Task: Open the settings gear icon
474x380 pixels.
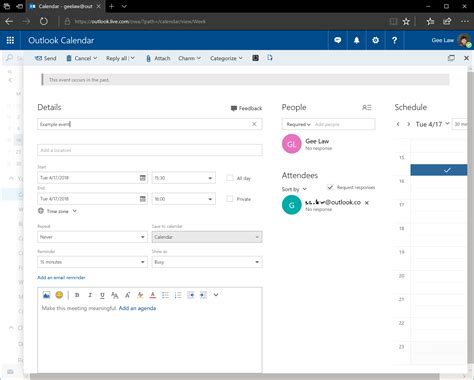Action: pos(375,40)
